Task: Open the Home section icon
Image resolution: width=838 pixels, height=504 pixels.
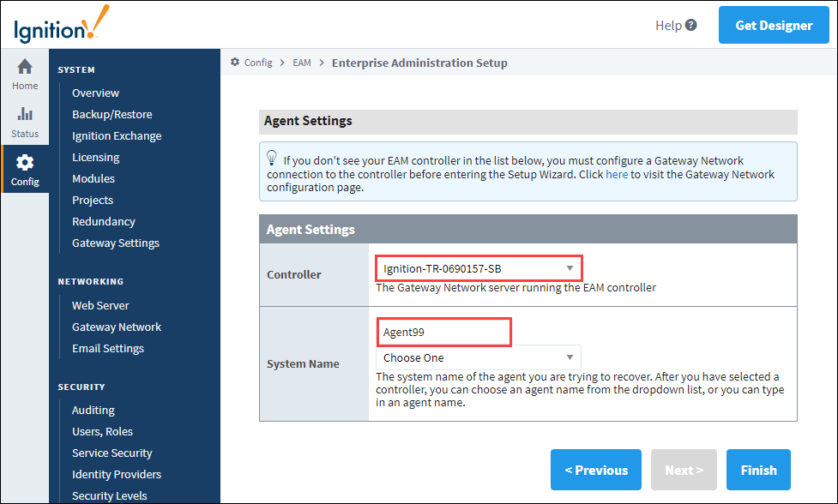Action: click(x=25, y=67)
